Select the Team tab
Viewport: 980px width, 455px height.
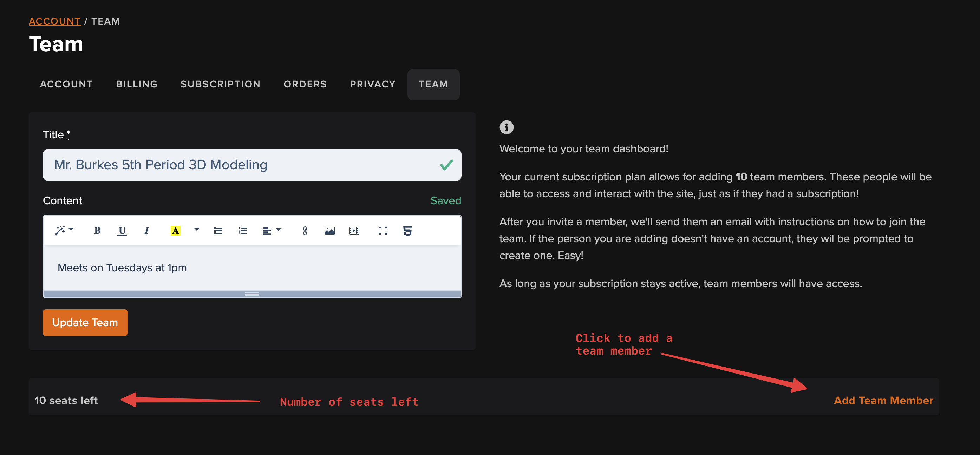433,84
